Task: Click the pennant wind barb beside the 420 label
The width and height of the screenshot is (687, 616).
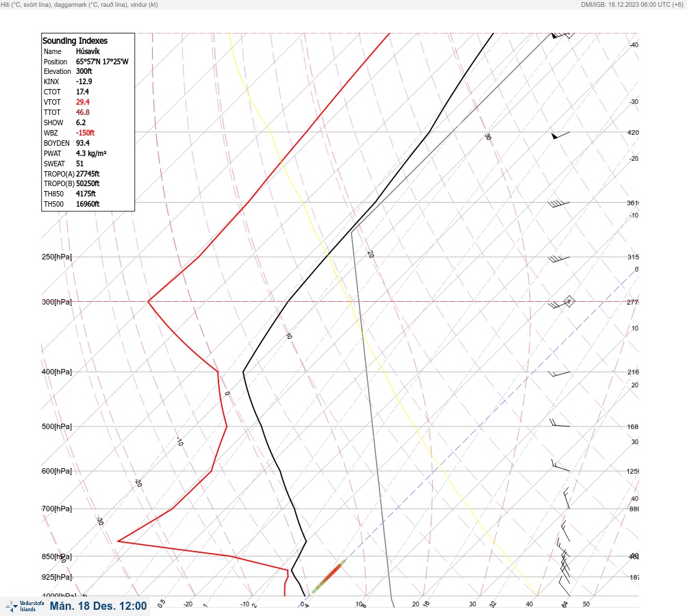Action: click(x=560, y=136)
